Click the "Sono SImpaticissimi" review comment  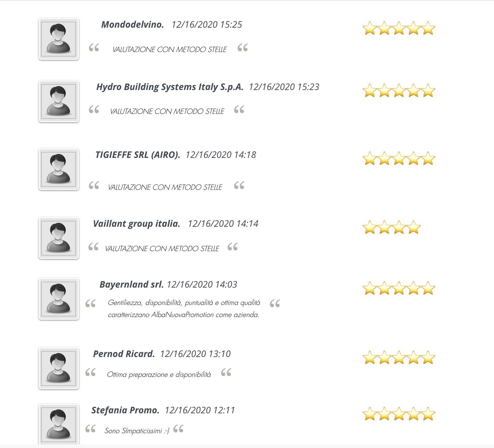coord(137,431)
